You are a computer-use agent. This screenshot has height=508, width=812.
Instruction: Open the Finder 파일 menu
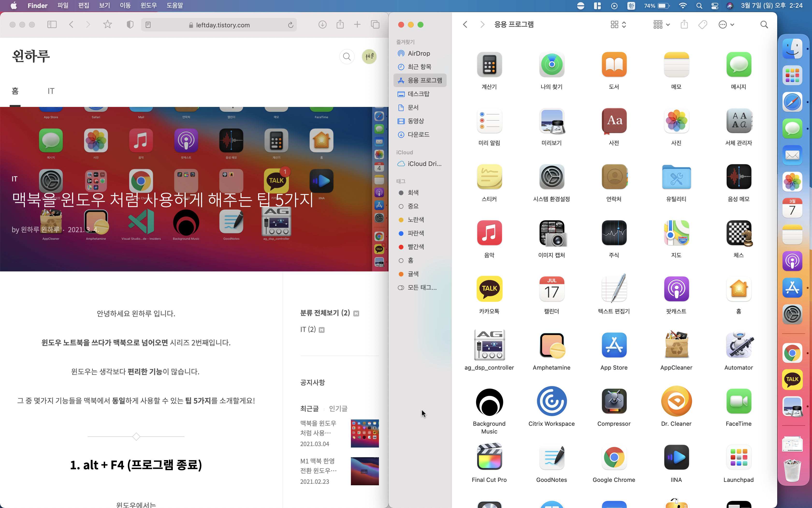point(63,6)
